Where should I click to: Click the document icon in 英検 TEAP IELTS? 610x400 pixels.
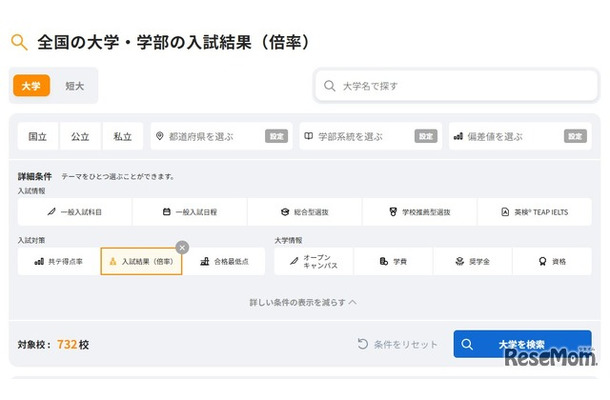click(x=505, y=212)
